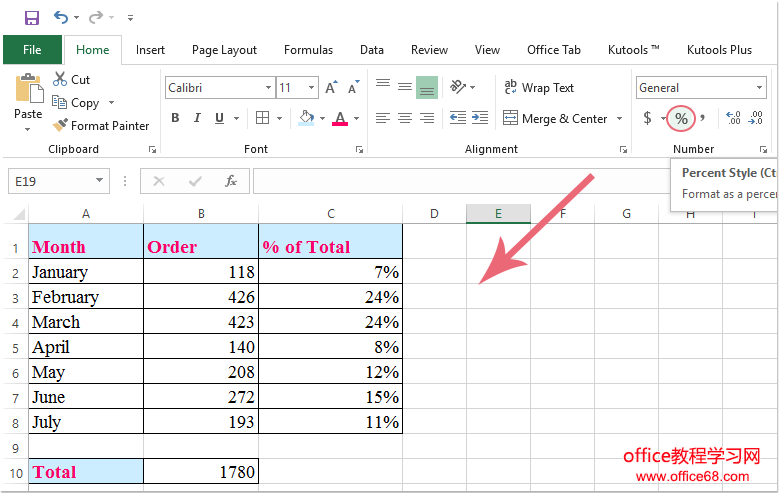Click Increase Font Size icon

point(331,88)
